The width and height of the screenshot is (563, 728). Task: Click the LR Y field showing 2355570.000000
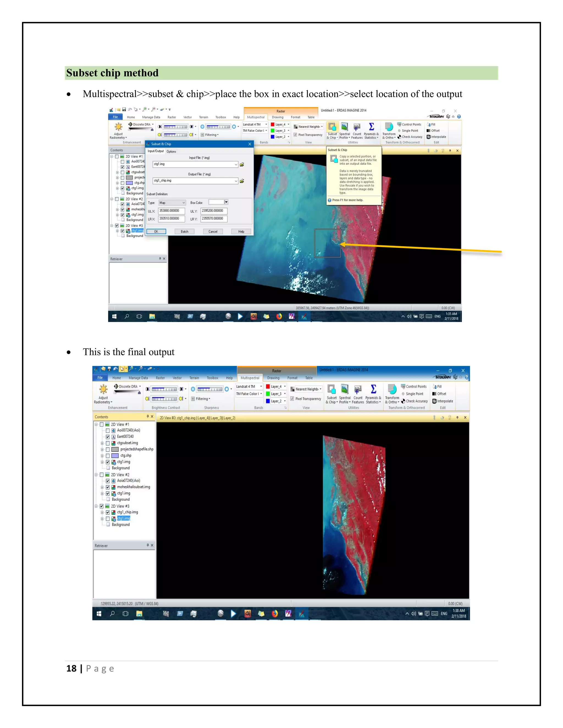click(214, 219)
